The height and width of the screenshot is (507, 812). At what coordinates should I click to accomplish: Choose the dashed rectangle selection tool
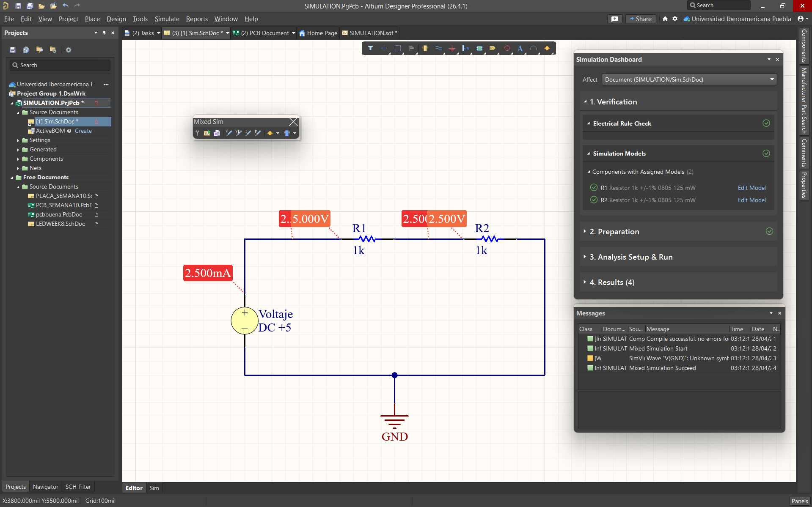[x=397, y=48]
